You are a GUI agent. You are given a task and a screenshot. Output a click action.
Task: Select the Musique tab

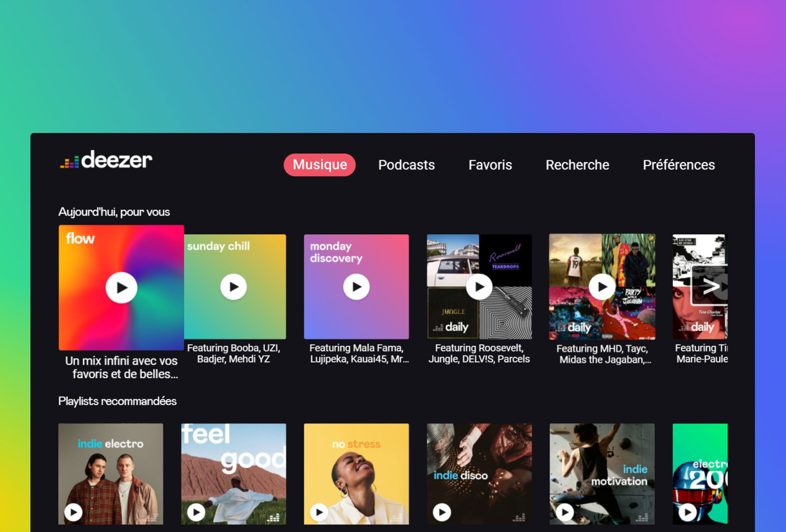(319, 165)
